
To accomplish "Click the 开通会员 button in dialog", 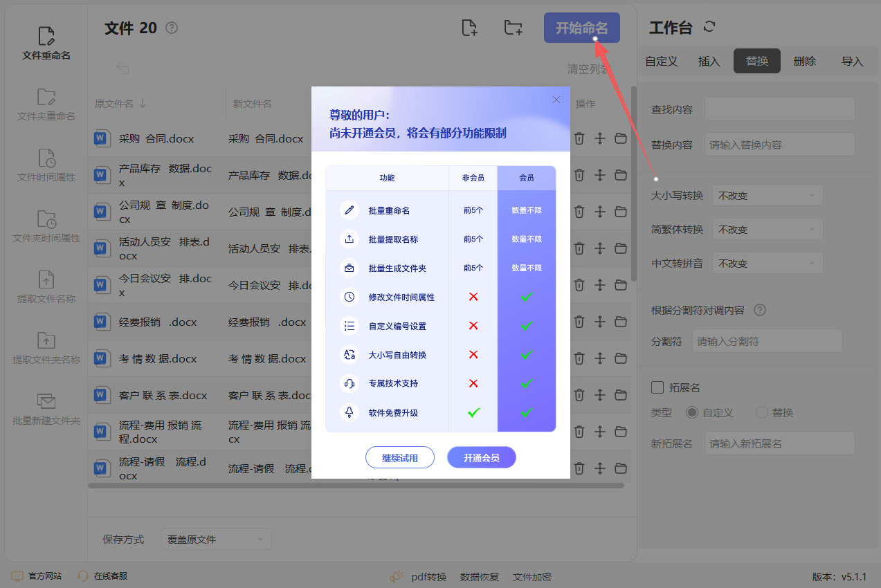I will pos(482,458).
